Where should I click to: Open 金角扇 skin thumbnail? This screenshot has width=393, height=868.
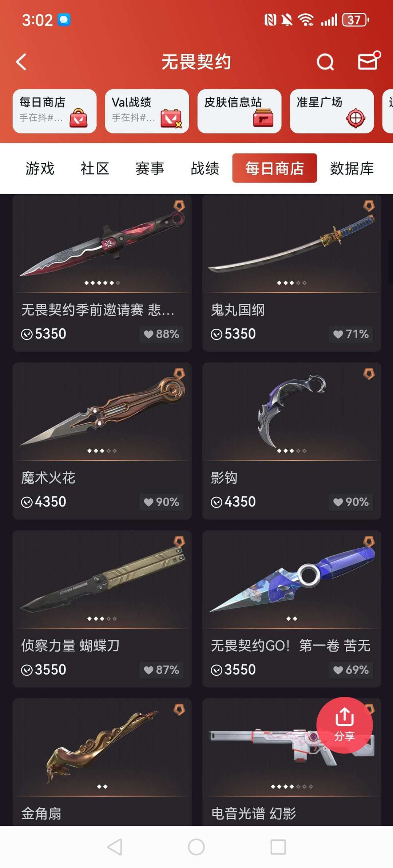[x=102, y=747]
